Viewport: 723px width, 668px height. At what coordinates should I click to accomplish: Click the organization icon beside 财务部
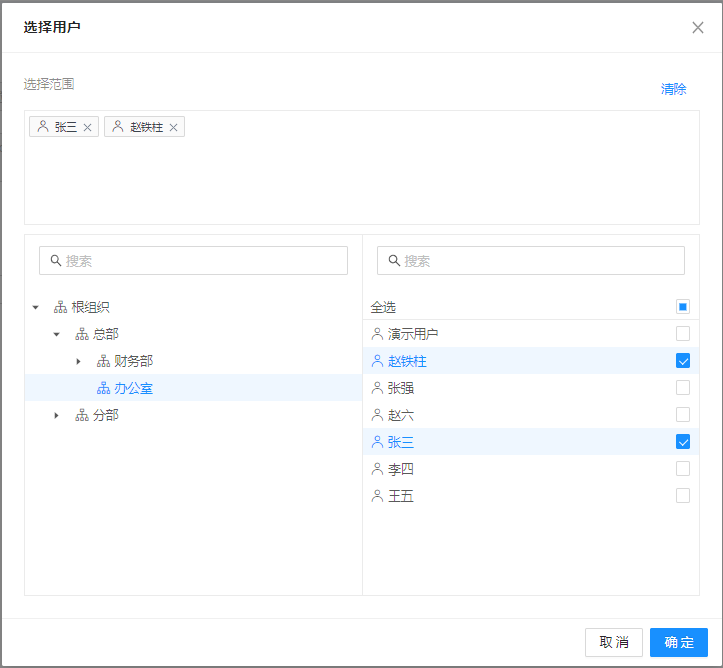pos(103,361)
